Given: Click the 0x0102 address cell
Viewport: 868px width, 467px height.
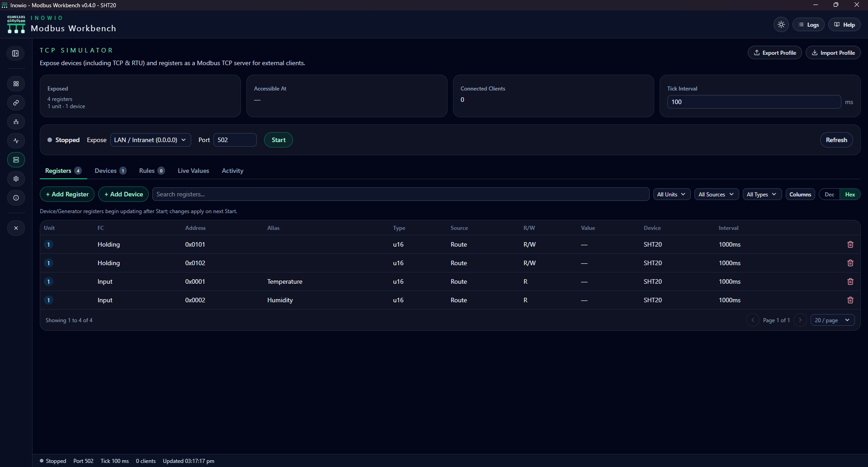Looking at the screenshot, I should click(195, 263).
